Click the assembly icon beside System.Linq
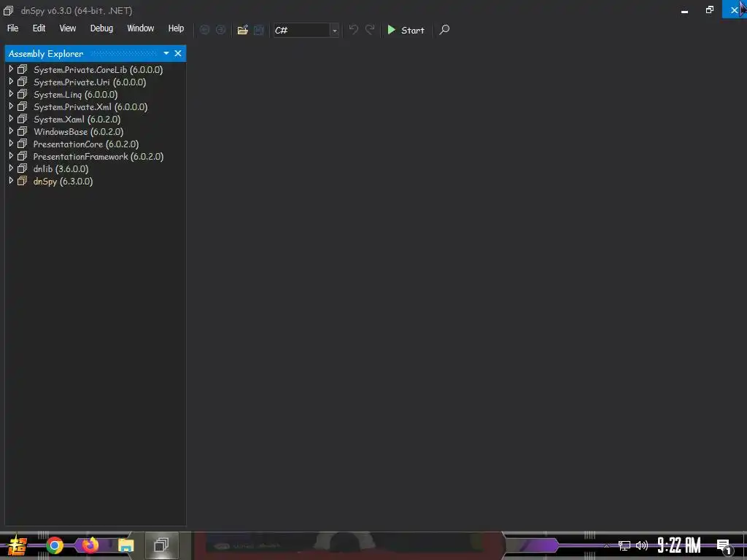Image resolution: width=747 pixels, height=560 pixels. tap(23, 94)
